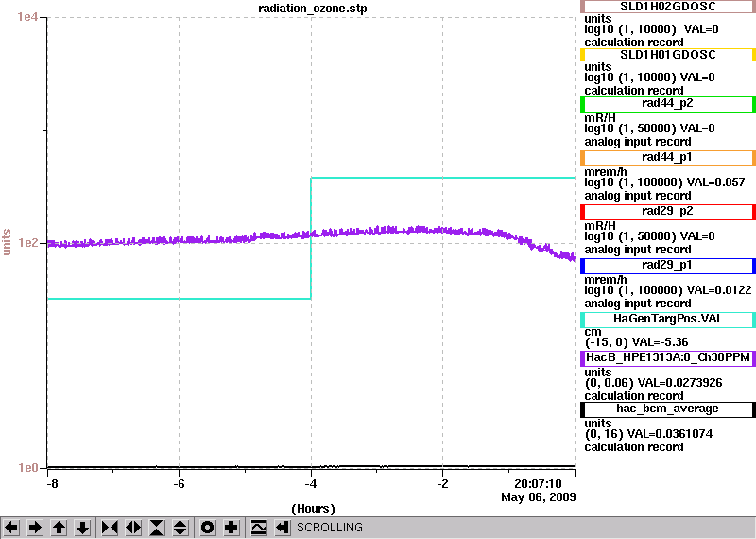Select the SLD1H01GDOSC yellow legend entry
The width and height of the screenshot is (756, 539).
pos(668,55)
